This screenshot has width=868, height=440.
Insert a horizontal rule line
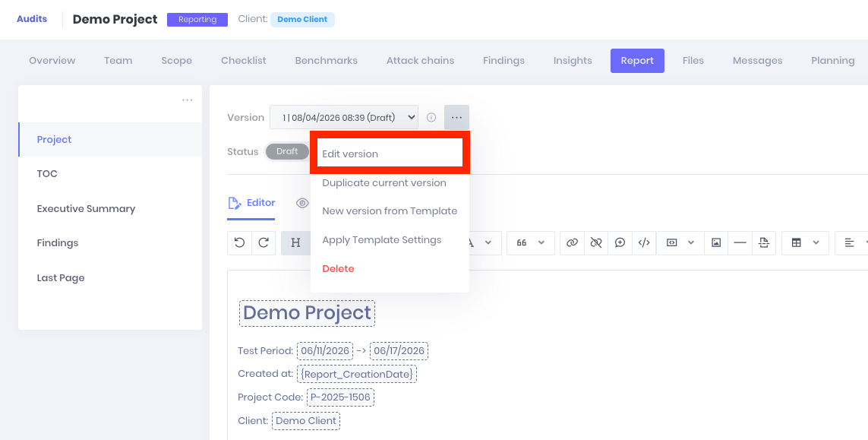740,242
